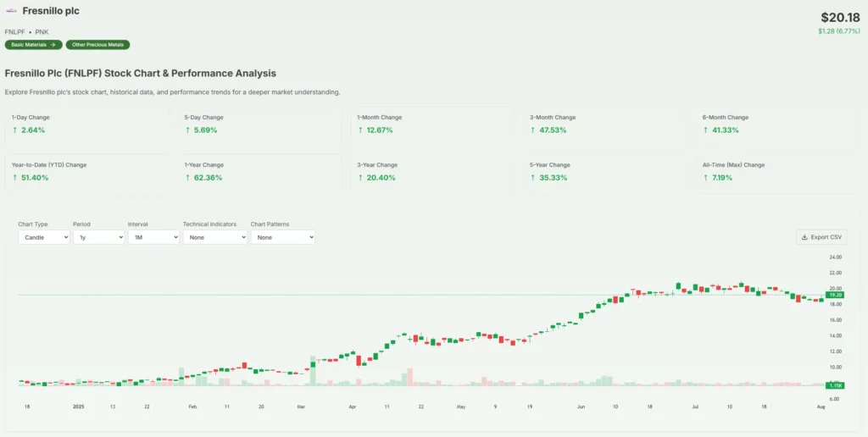This screenshot has height=437, width=868.
Task: Open the Chart Type dropdown showing Candle
Action: [43, 238]
